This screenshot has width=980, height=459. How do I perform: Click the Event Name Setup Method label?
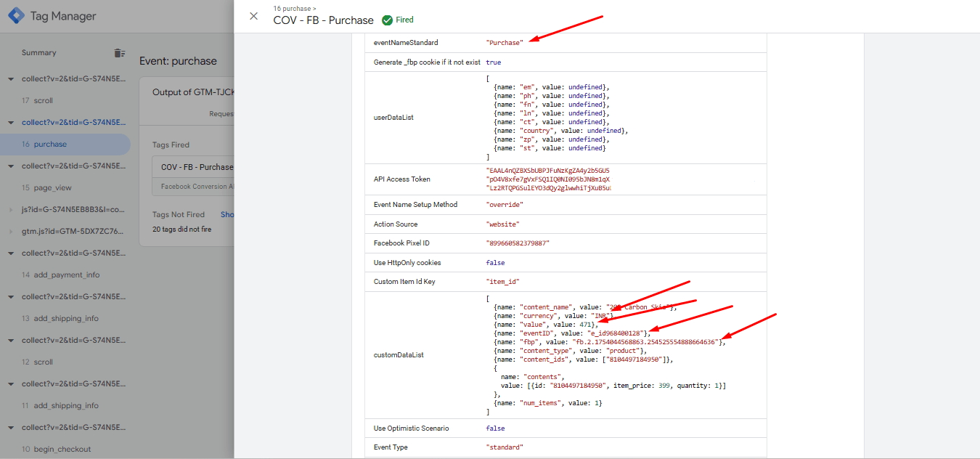coord(415,205)
